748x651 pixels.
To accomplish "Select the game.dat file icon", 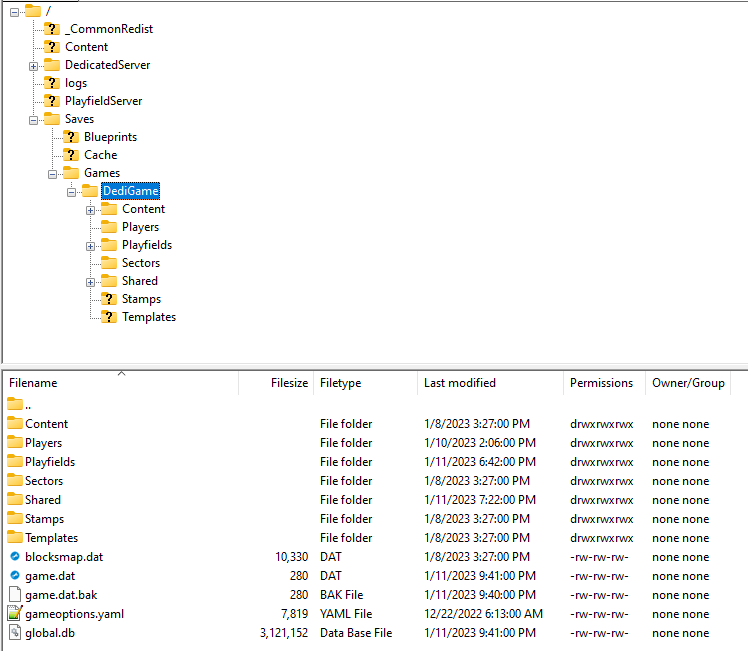I will pos(15,575).
